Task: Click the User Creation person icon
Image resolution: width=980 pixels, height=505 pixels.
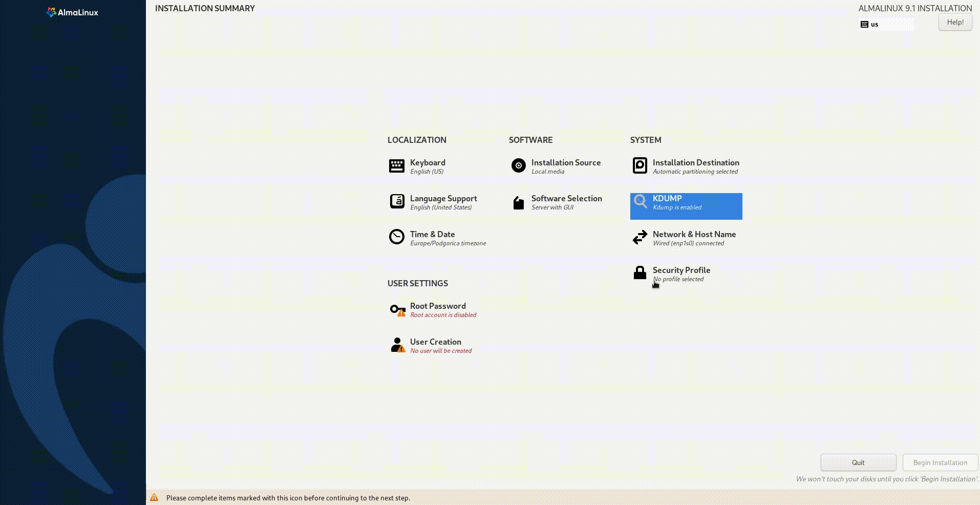Action: click(397, 345)
